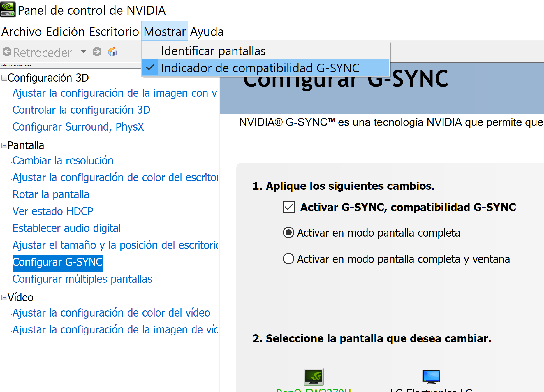Open Controlar la configuración 3D
Image resolution: width=544 pixels, height=392 pixels.
click(81, 110)
